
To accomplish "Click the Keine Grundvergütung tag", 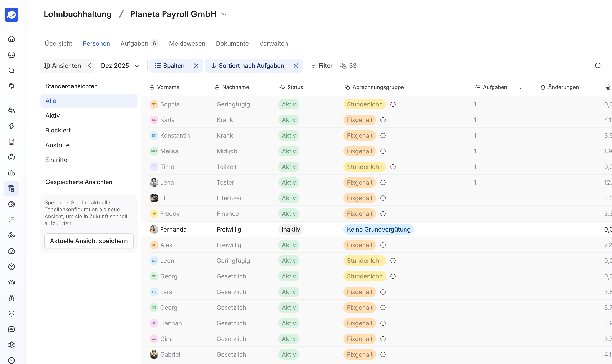I will [378, 229].
